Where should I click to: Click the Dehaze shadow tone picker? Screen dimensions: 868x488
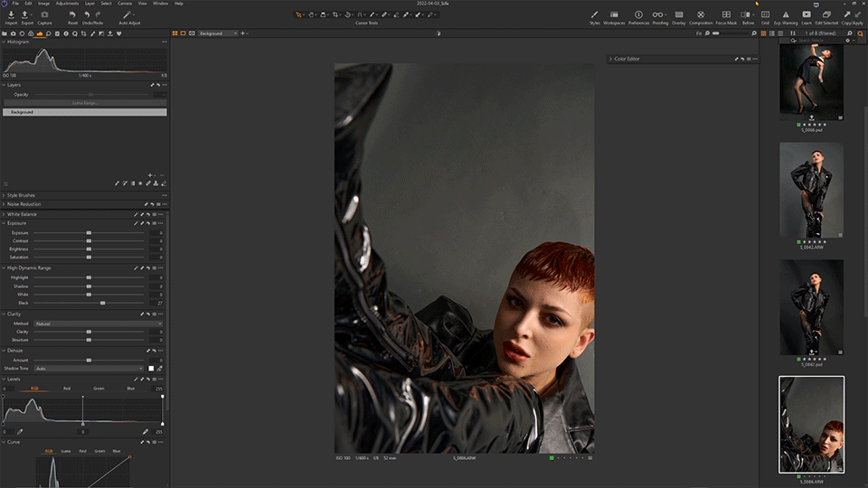tap(159, 369)
